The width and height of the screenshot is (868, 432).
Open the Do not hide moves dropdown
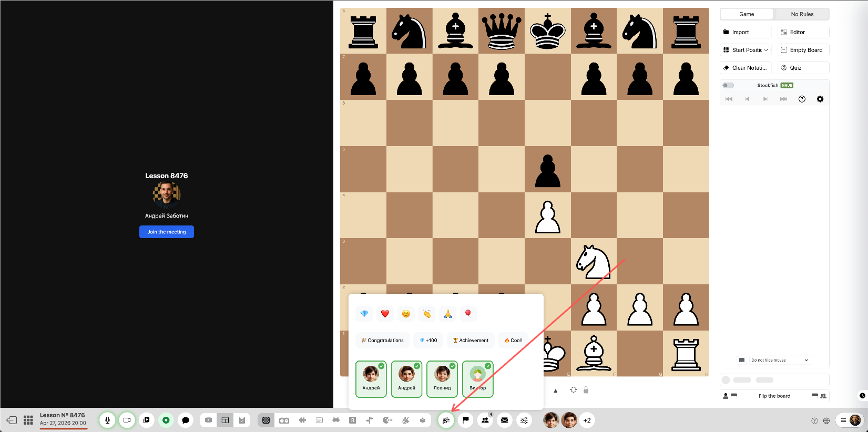click(780, 360)
